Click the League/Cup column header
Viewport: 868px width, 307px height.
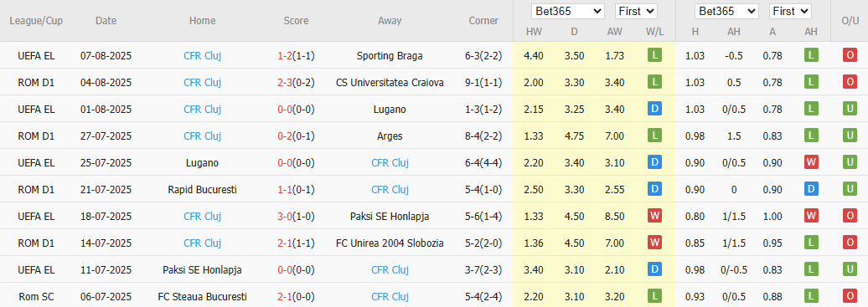pyautogui.click(x=36, y=20)
